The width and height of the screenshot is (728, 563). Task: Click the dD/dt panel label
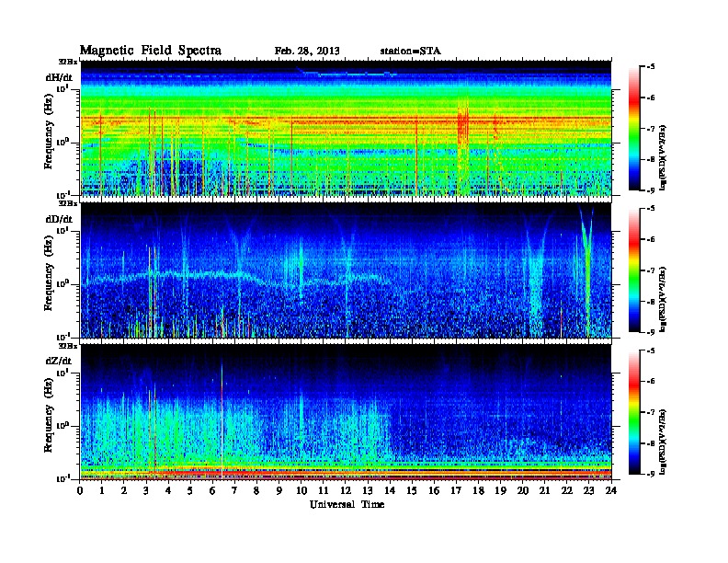coord(59,219)
